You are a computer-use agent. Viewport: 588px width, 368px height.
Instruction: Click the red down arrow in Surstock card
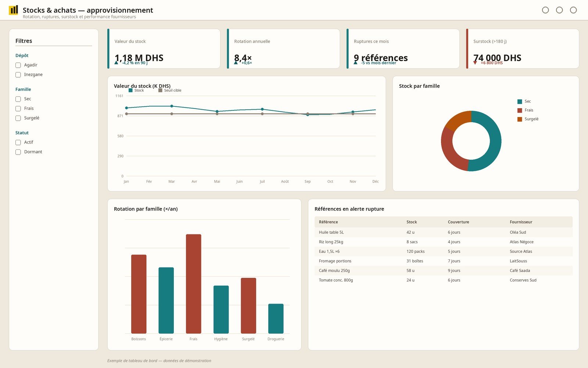tap(475, 63)
